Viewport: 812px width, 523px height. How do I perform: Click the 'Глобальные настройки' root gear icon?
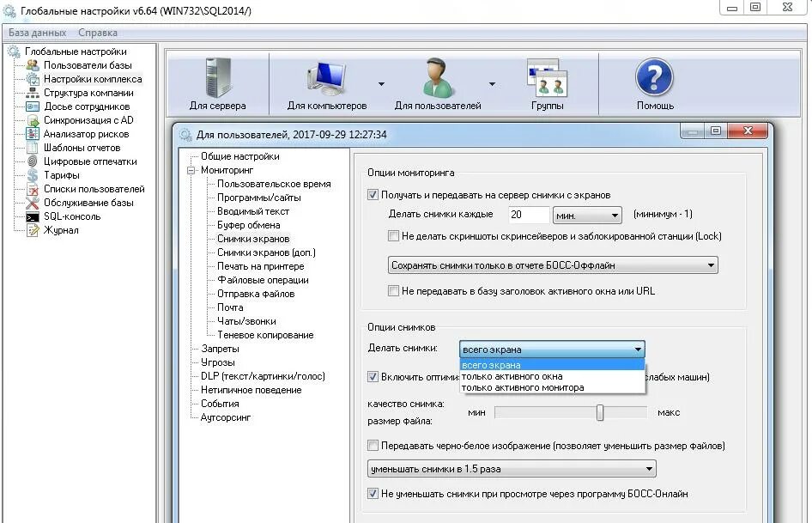[14, 52]
